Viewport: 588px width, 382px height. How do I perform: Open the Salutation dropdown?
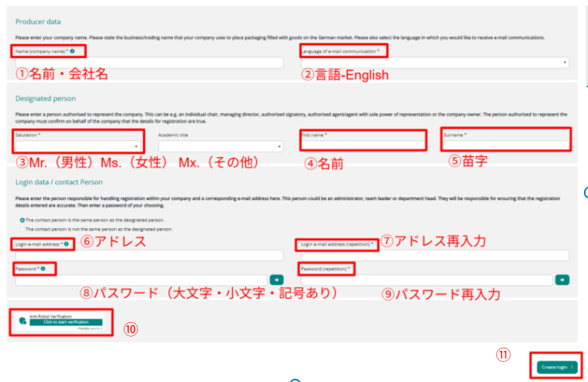coord(78,147)
